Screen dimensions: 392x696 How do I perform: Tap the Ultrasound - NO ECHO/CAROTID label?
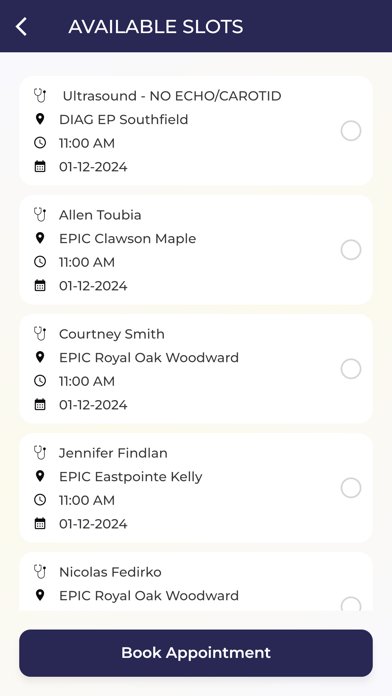point(172,96)
